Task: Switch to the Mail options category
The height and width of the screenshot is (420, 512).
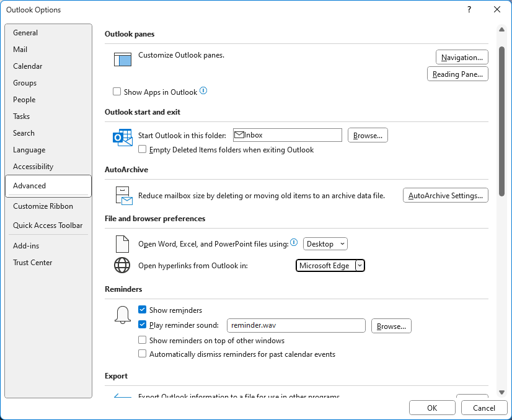Action: (x=48, y=50)
